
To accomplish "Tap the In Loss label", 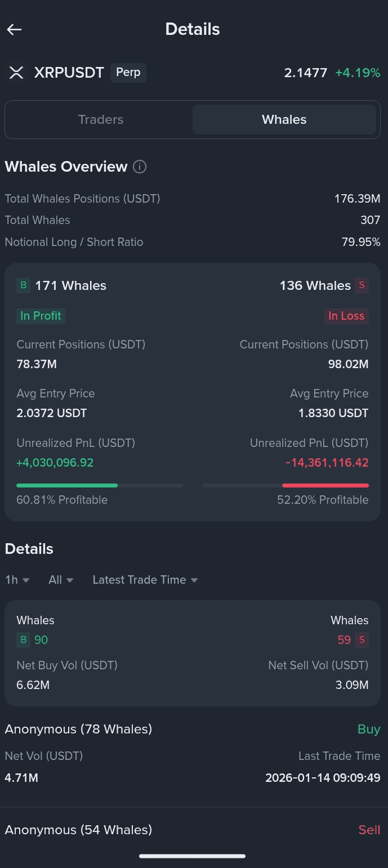I will (x=346, y=316).
